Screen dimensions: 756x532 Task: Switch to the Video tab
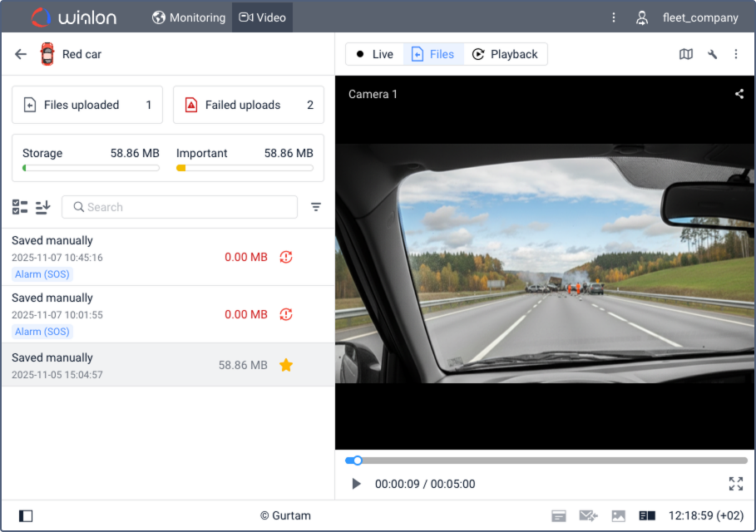coord(262,17)
